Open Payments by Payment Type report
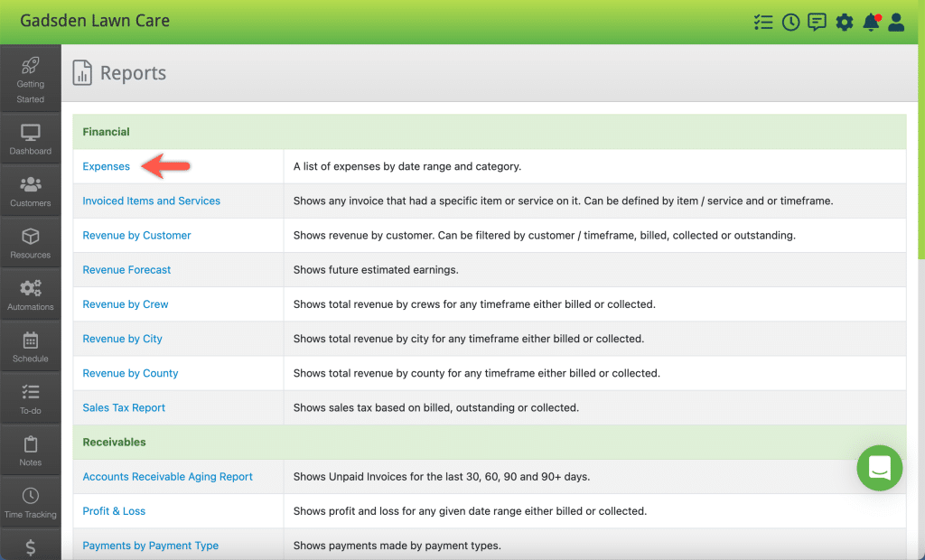This screenshot has width=925, height=560. point(151,546)
